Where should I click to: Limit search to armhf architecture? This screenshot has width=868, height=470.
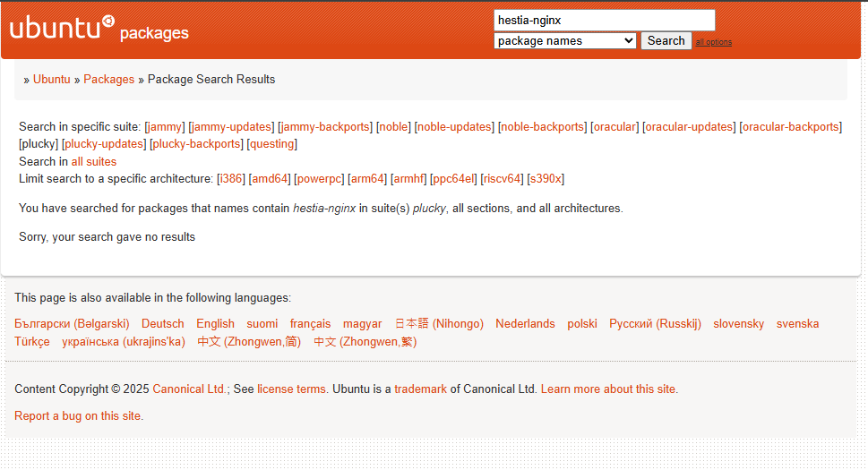408,179
